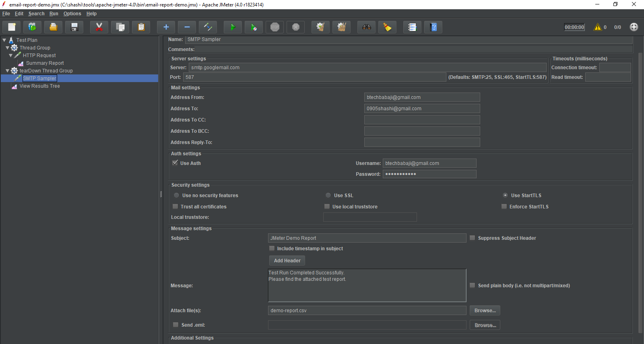Collapse the Thread Group tree node
644x344 pixels.
click(x=7, y=48)
